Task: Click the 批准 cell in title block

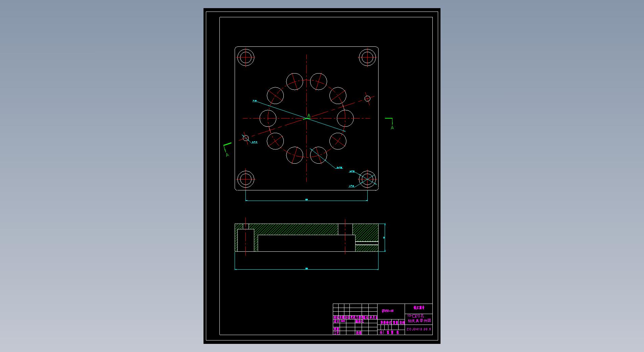Action: click(359, 333)
